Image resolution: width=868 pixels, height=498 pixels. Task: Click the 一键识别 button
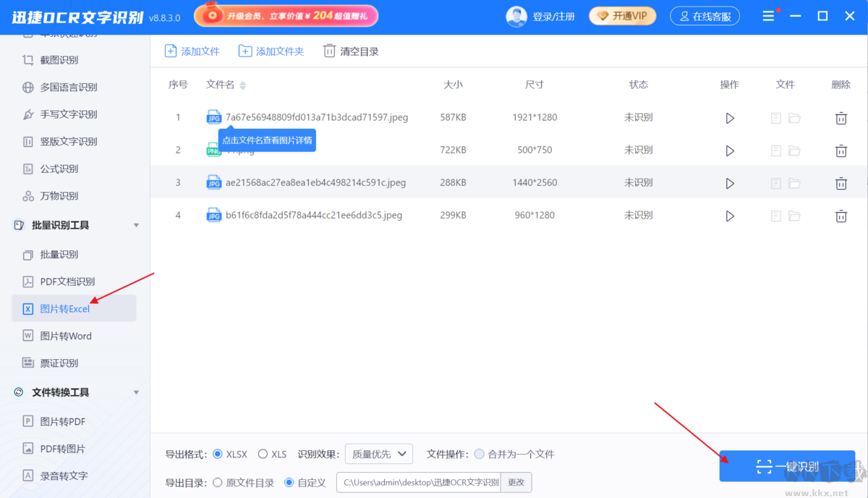(787, 467)
